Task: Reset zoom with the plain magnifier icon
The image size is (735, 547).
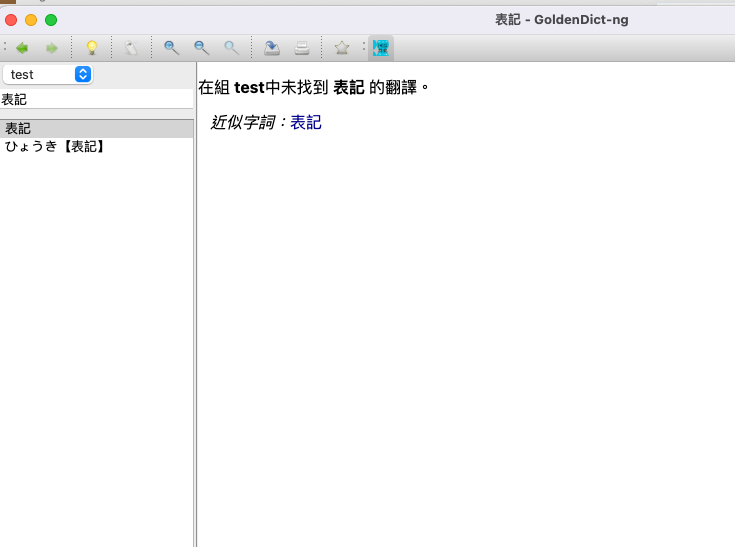Action: [x=232, y=48]
